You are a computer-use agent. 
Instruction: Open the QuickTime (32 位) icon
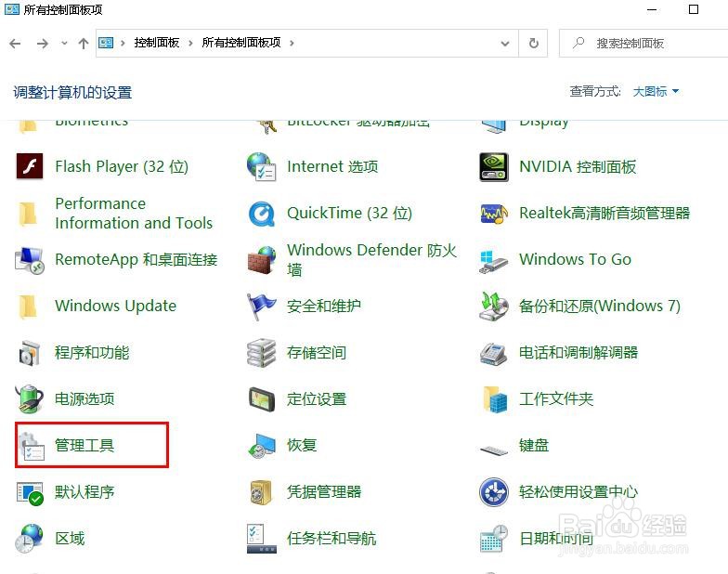262,214
